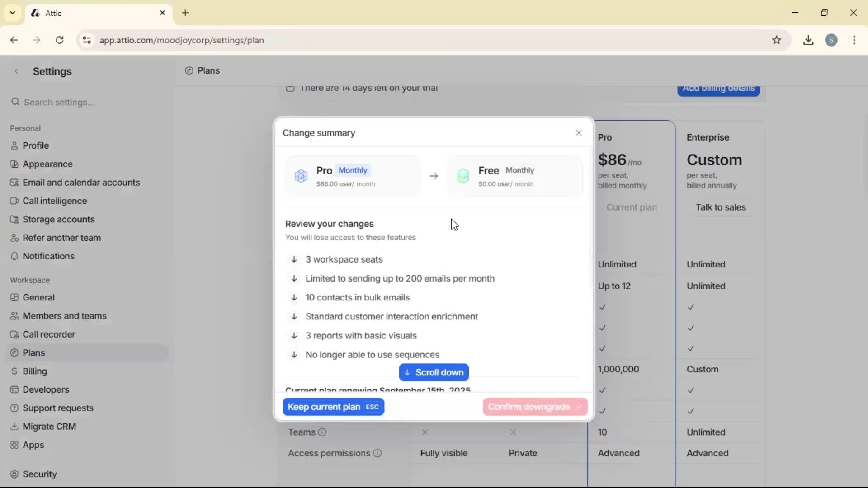Open Developers settings

tap(45, 389)
